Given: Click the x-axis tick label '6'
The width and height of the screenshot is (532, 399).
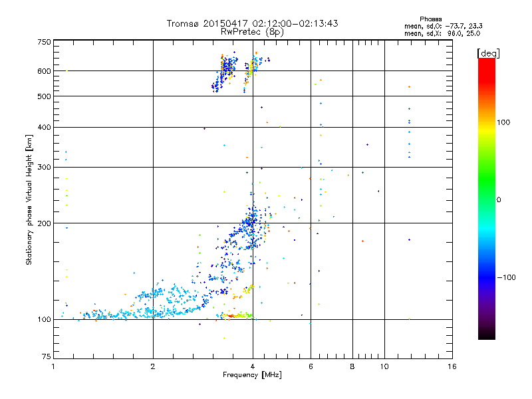Looking at the screenshot, I should 311,366.
